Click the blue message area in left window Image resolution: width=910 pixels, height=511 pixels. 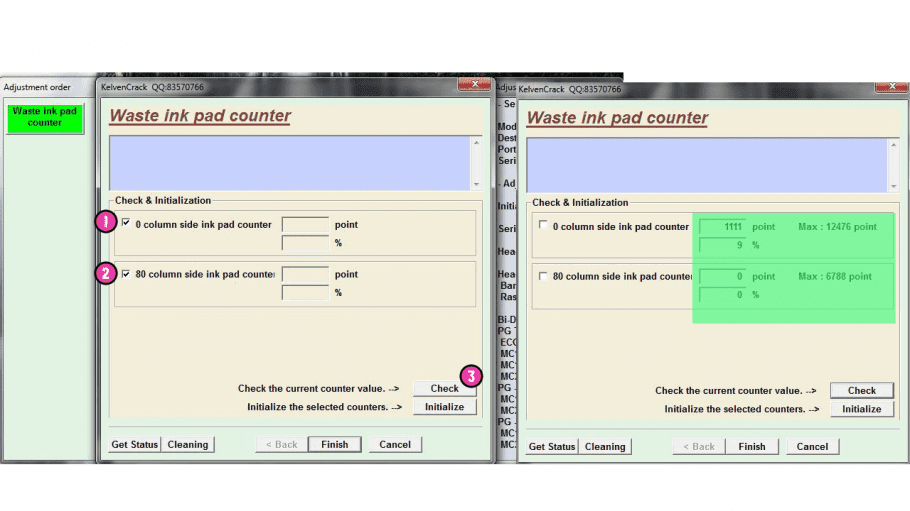(x=290, y=163)
